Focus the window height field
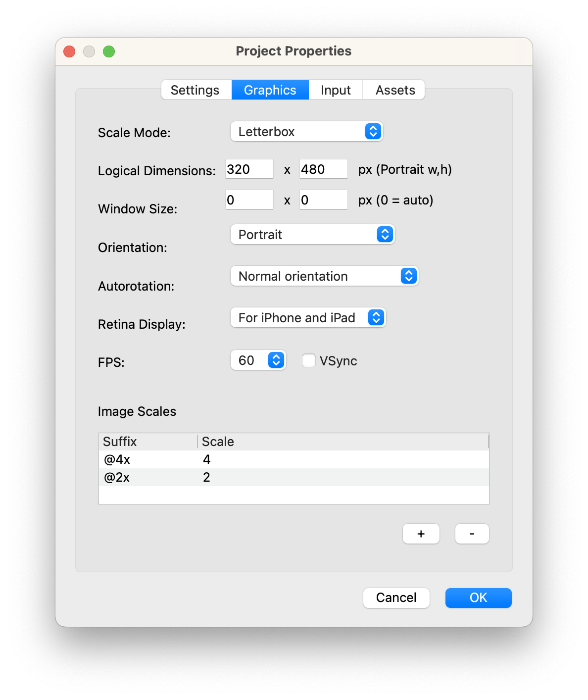588x700 pixels. (324, 200)
